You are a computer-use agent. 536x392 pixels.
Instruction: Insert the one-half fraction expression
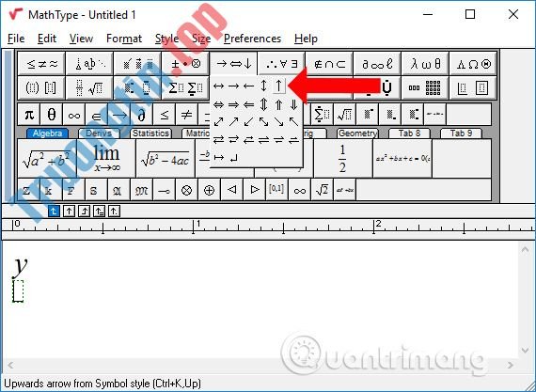point(343,159)
